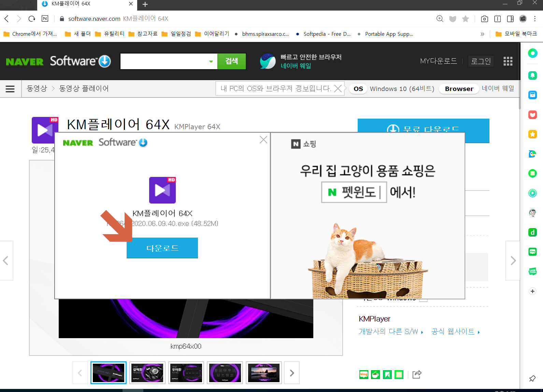The image size is (543, 392).
Task: Open the search box dropdown arrow
Action: pyautogui.click(x=211, y=61)
